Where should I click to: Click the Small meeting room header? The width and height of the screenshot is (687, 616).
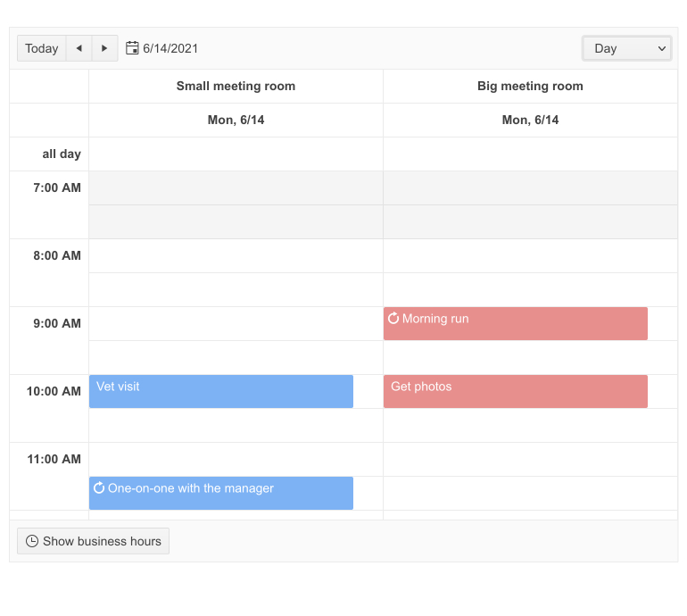(236, 87)
